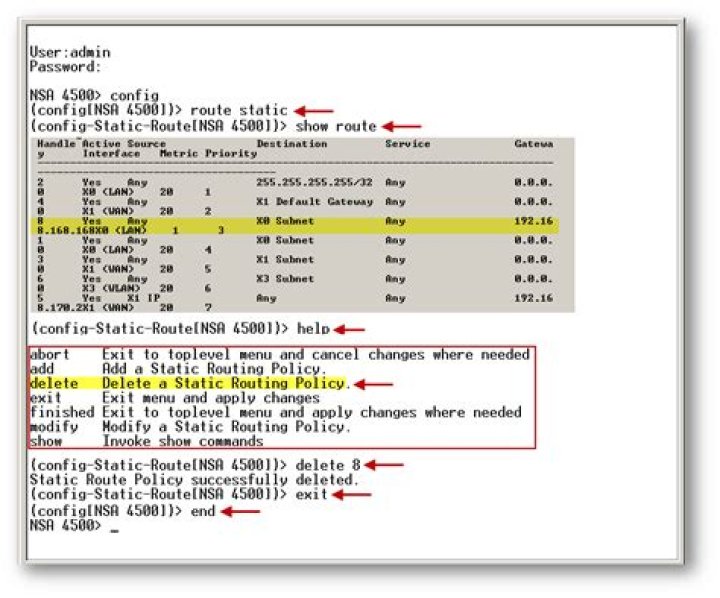Viewport: 720px width, 598px height.
Task: Click the 'Password:' prompt line
Action: 65,67
